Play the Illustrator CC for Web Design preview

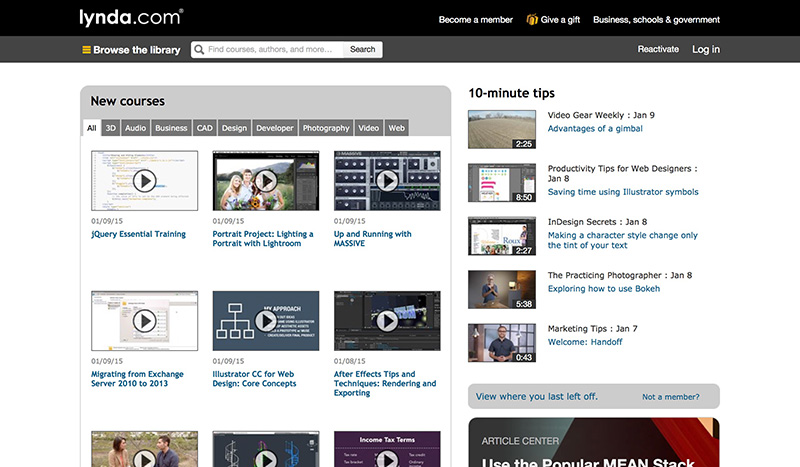pos(266,321)
